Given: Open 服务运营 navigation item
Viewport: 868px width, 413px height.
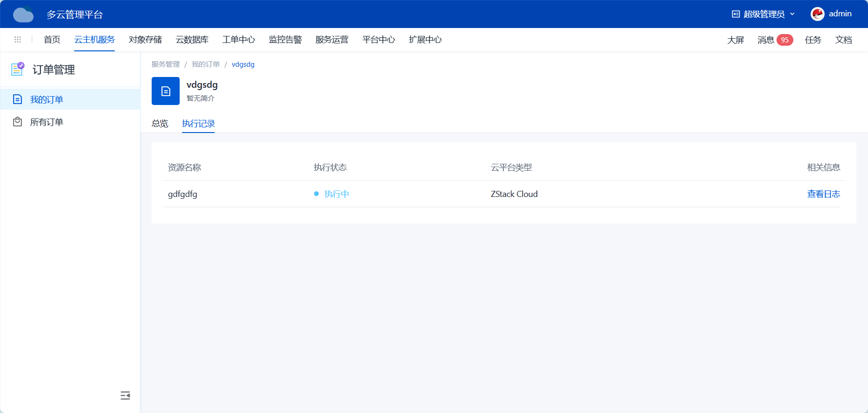Looking at the screenshot, I should (x=332, y=40).
